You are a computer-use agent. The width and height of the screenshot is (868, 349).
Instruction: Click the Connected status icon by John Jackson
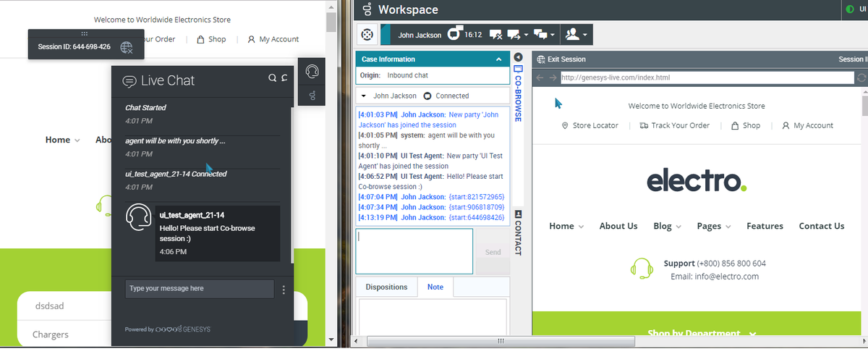pos(427,96)
